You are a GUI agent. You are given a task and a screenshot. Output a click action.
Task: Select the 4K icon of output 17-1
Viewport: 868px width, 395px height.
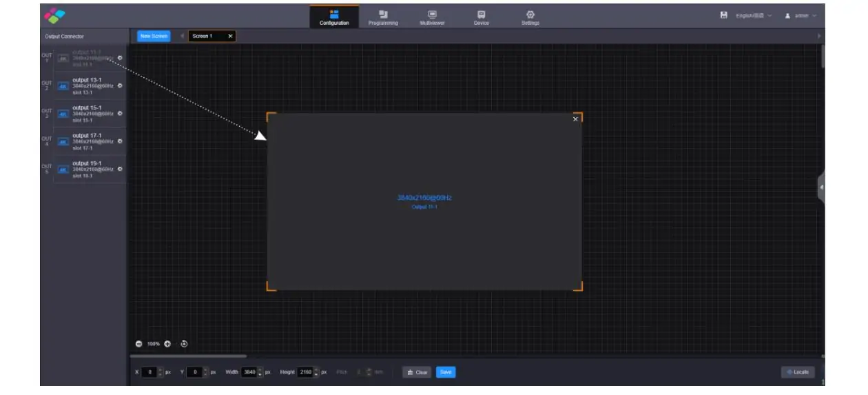click(x=63, y=141)
